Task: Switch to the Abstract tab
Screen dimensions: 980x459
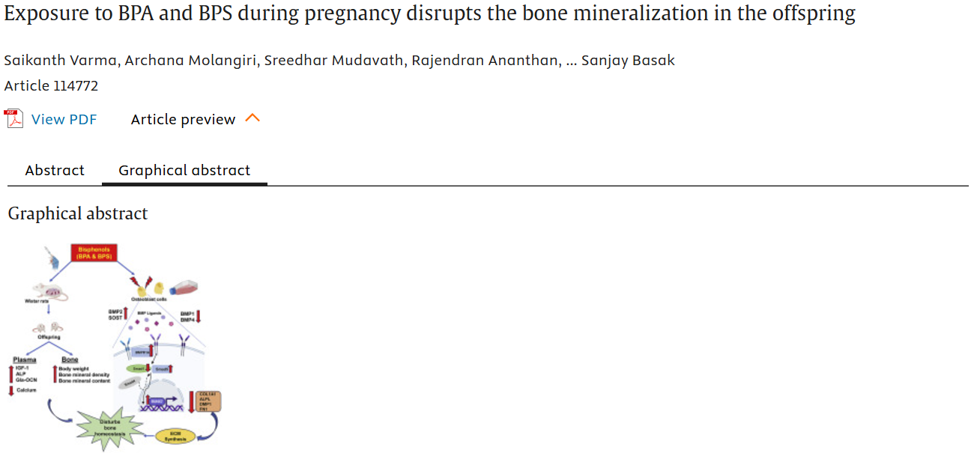Action: tap(55, 171)
